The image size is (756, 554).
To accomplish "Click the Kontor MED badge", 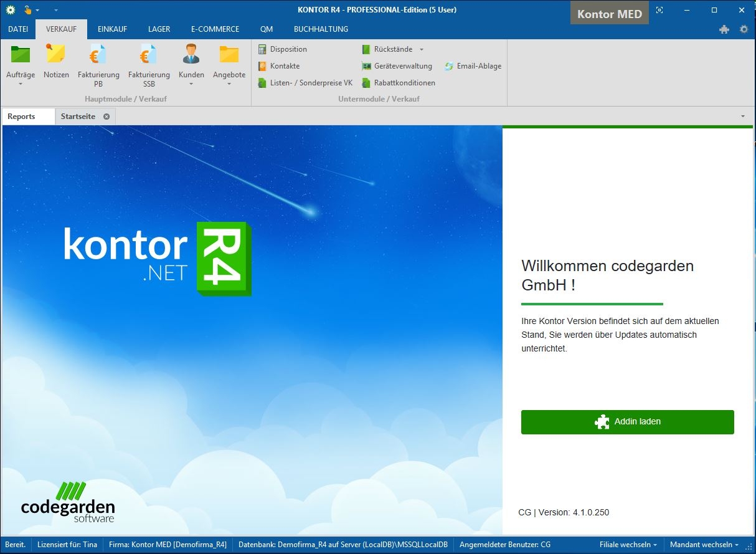I will (610, 14).
